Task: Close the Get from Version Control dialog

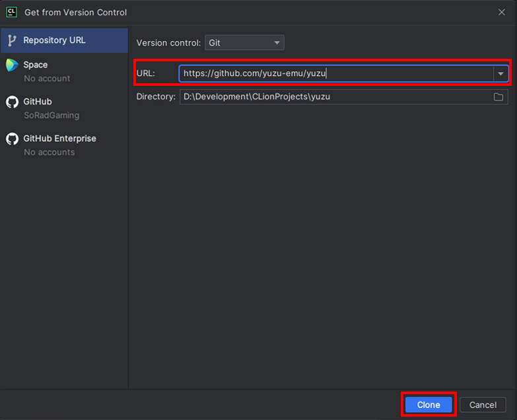Action: pyautogui.click(x=502, y=12)
